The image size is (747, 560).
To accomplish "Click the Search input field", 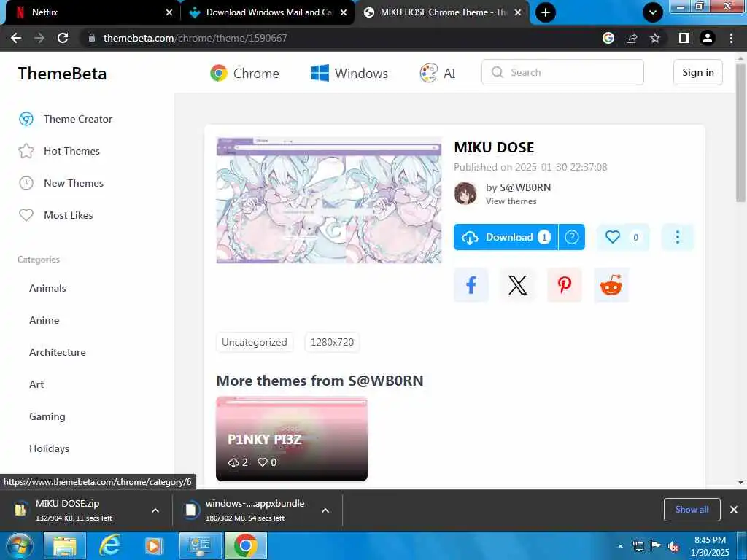I will tap(562, 72).
